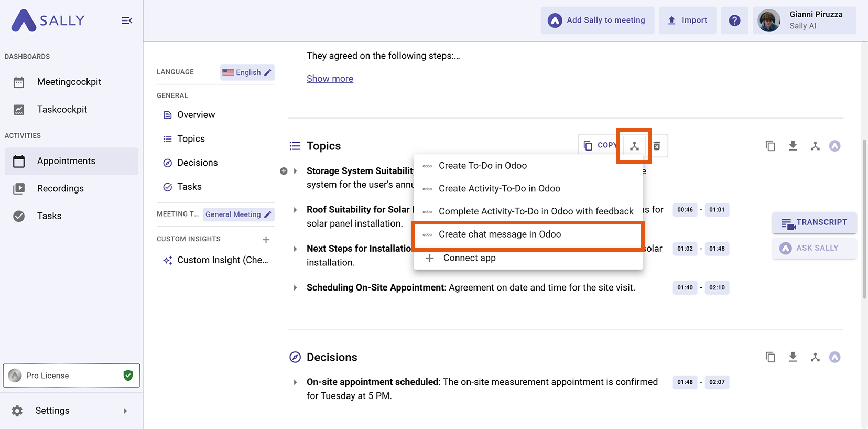Expand the Settings menu arrow
This screenshot has height=429, width=868.
click(x=125, y=411)
